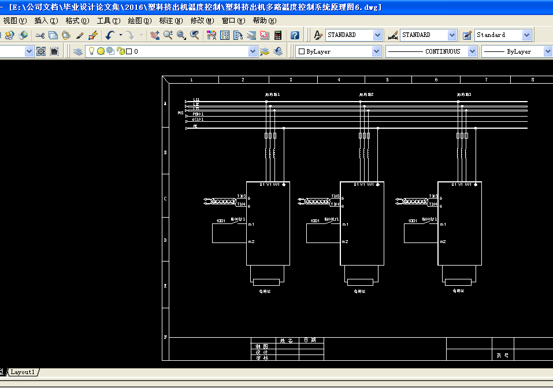Viewport: 553px width, 392px height.
Task: Select the Zoom Window tool
Action: [x=181, y=35]
